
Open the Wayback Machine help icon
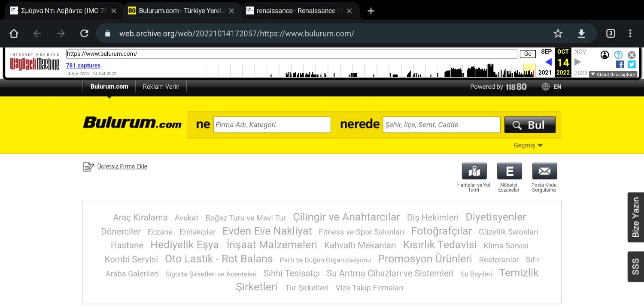[618, 54]
